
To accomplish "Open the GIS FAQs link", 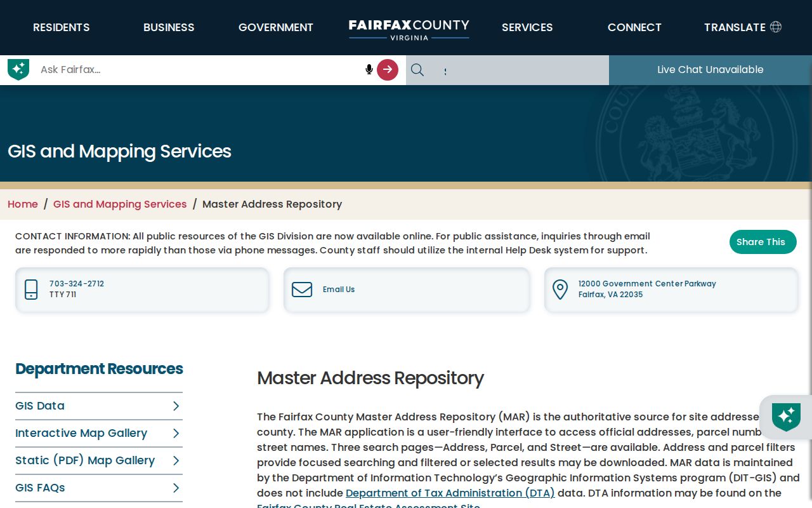I will [x=40, y=488].
